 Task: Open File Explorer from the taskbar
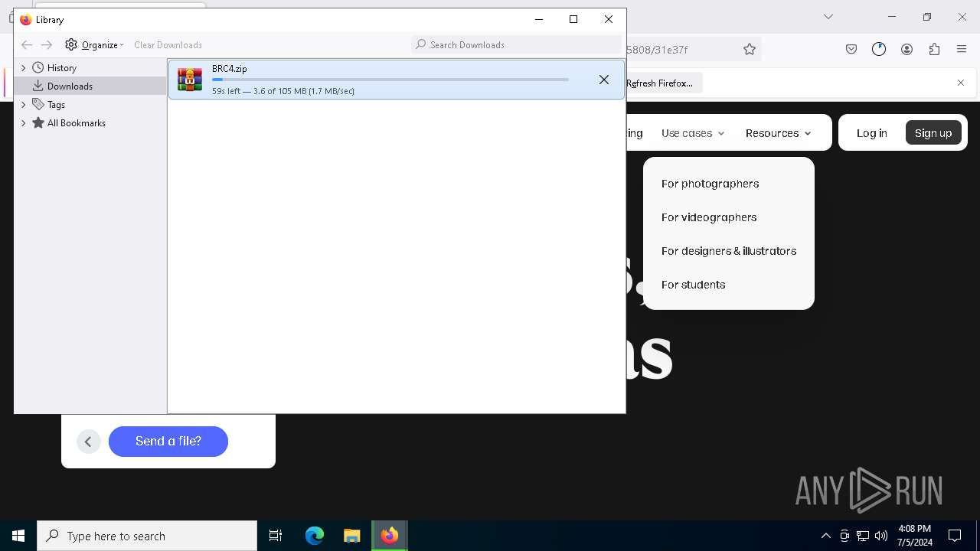pos(351,536)
